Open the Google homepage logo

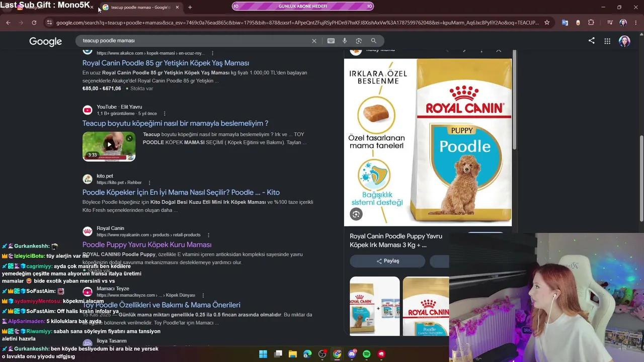point(45,42)
